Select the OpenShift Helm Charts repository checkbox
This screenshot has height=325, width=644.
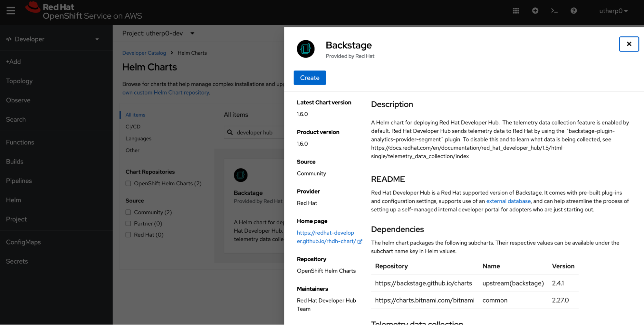[128, 183]
